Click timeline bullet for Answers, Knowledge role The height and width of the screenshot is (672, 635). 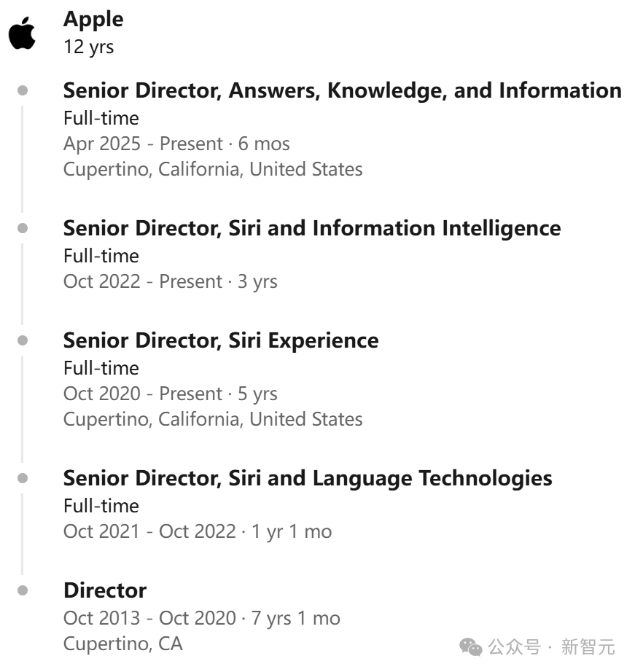(23, 90)
